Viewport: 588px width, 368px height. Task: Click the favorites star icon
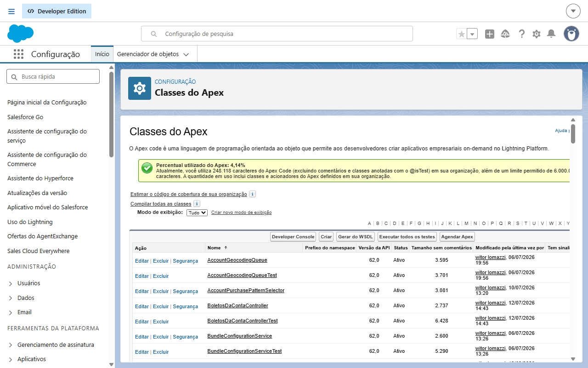[x=462, y=34]
